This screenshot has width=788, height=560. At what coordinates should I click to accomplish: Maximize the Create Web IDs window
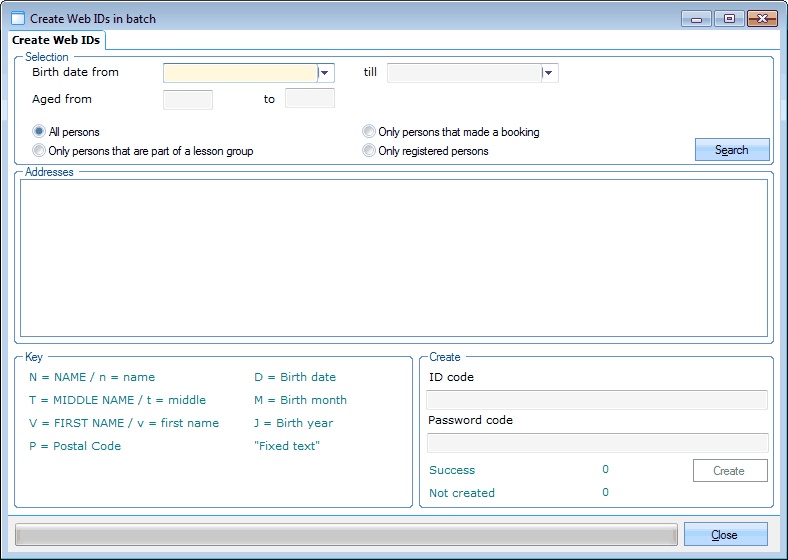tap(729, 18)
